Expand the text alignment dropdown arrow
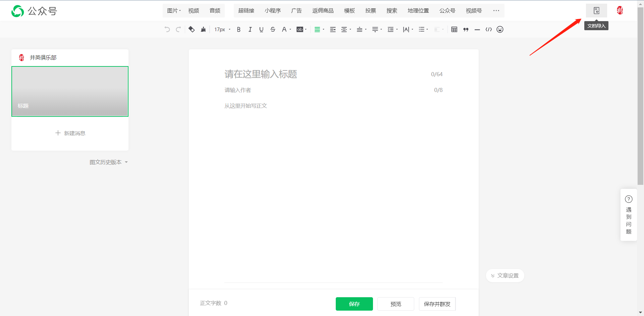 click(324, 30)
